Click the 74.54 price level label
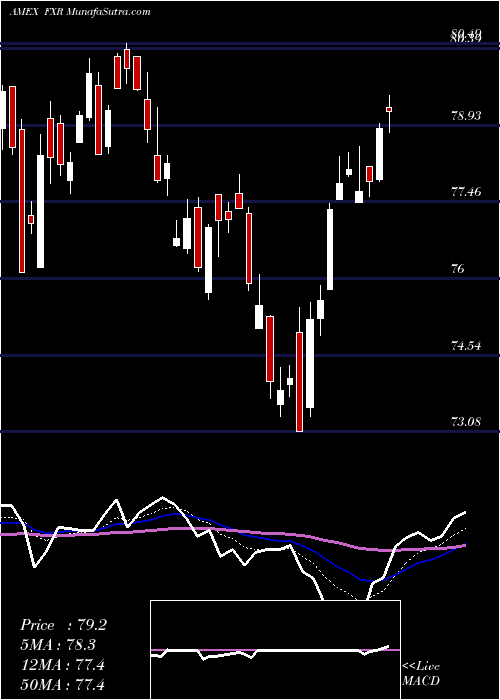Viewport: 500px width, 700px height. click(466, 345)
